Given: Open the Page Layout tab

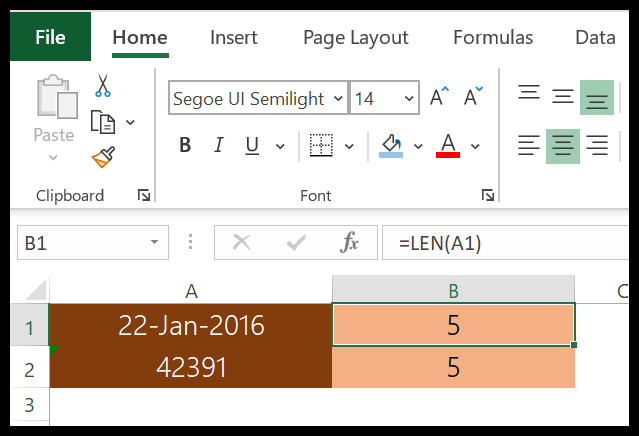Looking at the screenshot, I should 356,38.
